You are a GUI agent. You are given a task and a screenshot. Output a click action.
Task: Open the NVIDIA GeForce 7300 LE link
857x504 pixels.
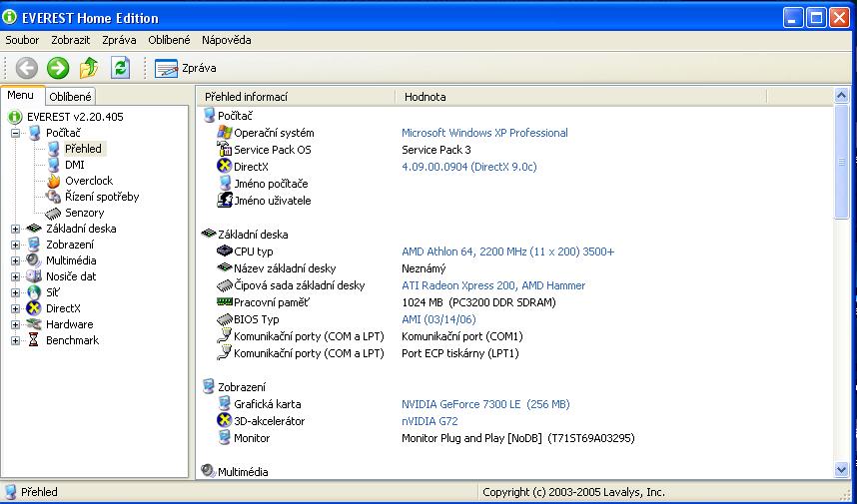point(484,404)
